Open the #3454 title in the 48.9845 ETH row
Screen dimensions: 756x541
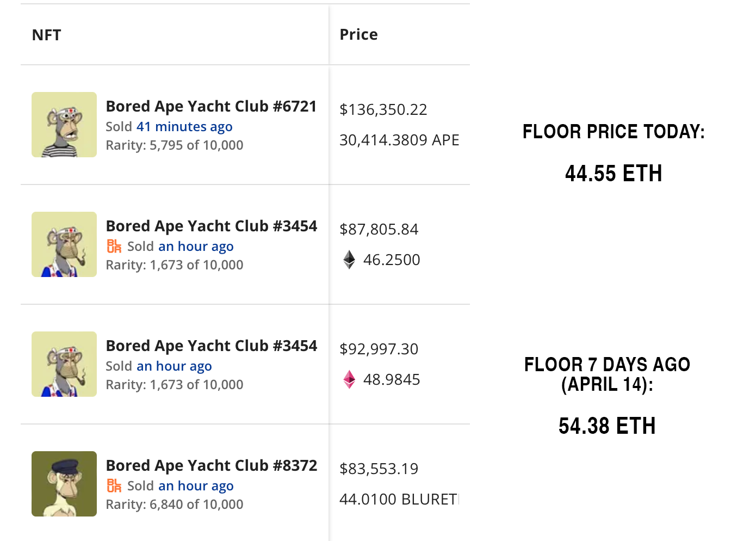click(211, 346)
